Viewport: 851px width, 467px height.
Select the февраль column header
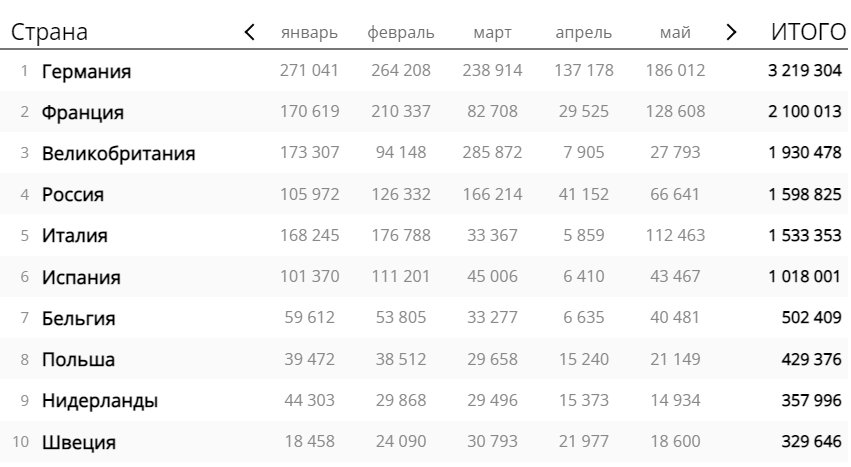401,33
